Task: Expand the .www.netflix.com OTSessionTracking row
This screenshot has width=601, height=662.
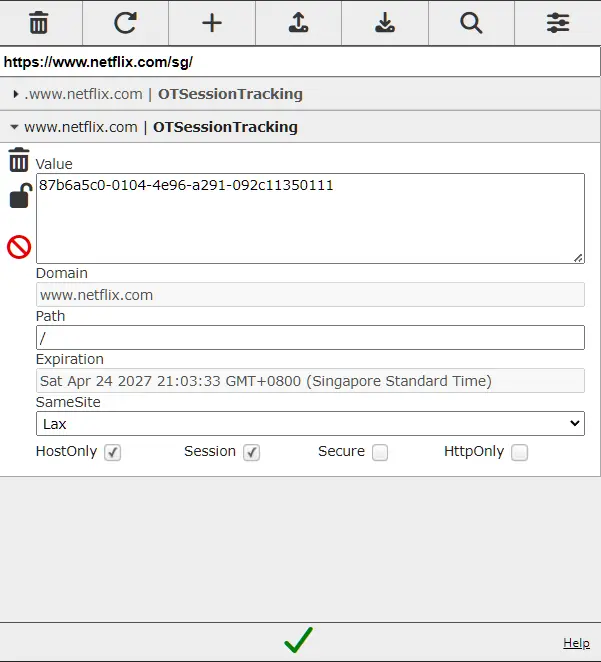Action: (x=300, y=94)
